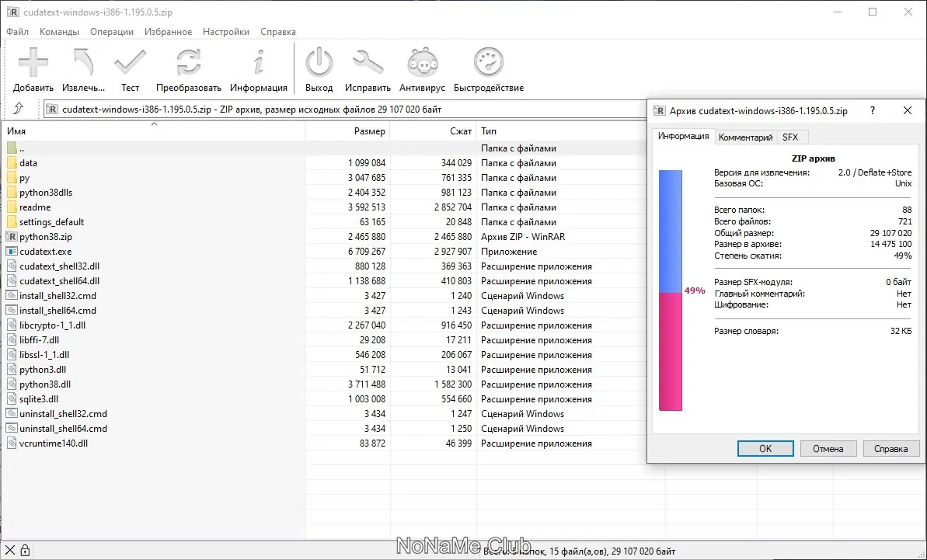
Task: Launch the Антивирус scan icon
Action: (422, 63)
